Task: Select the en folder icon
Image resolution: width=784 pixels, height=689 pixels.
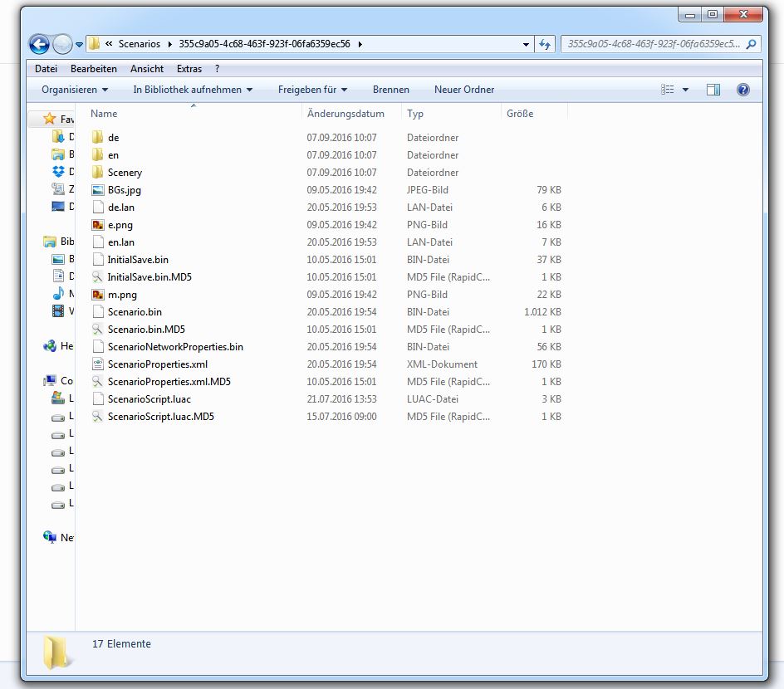Action: pyautogui.click(x=98, y=155)
